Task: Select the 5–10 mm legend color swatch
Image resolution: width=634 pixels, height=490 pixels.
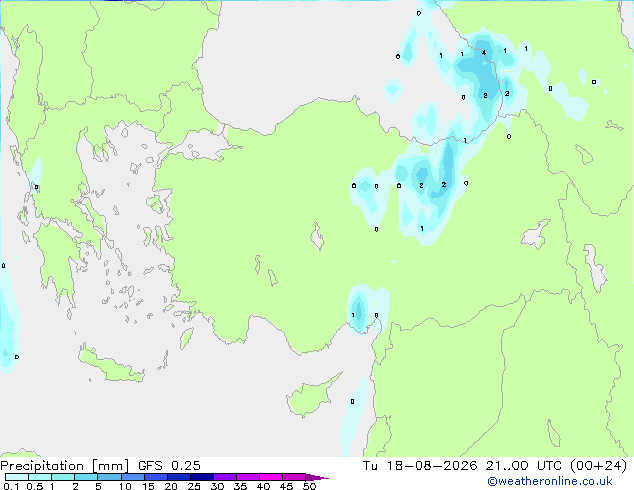Action: click(109, 477)
